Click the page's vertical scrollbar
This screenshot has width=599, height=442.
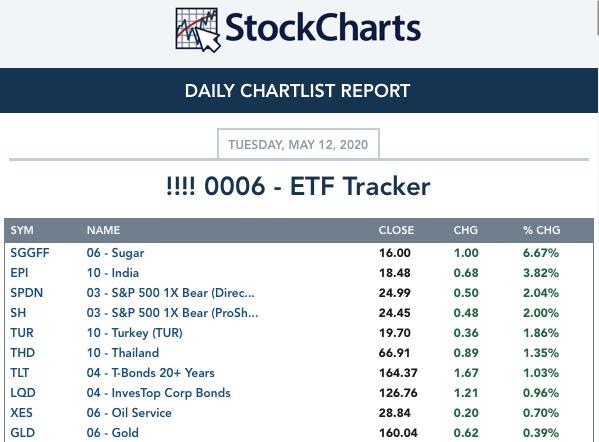pyautogui.click(x=598, y=17)
